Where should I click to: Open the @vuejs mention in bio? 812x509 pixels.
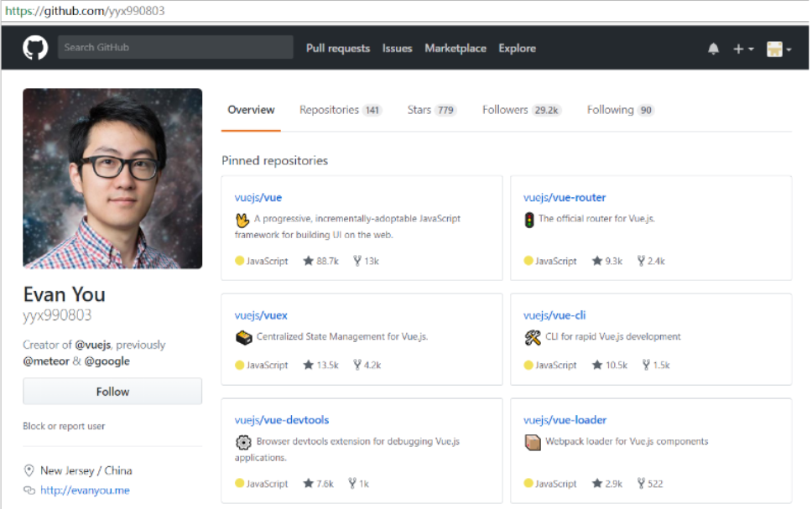coord(93,345)
